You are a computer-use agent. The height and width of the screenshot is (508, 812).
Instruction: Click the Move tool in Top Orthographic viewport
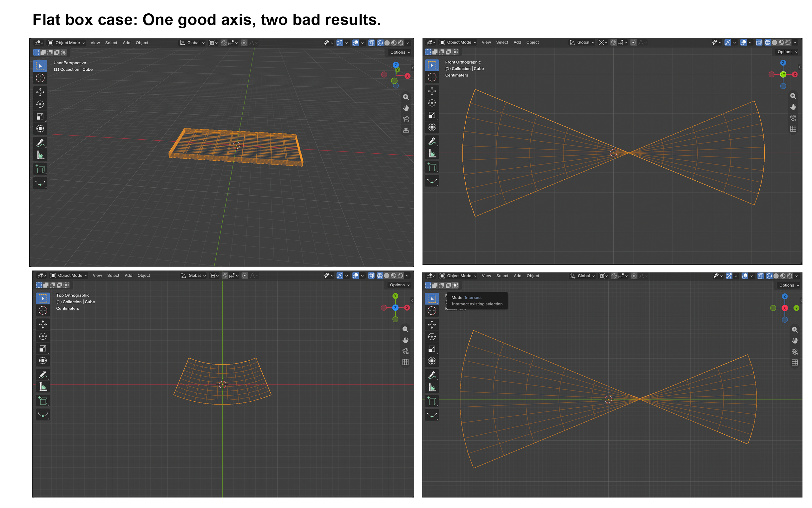[x=43, y=324]
